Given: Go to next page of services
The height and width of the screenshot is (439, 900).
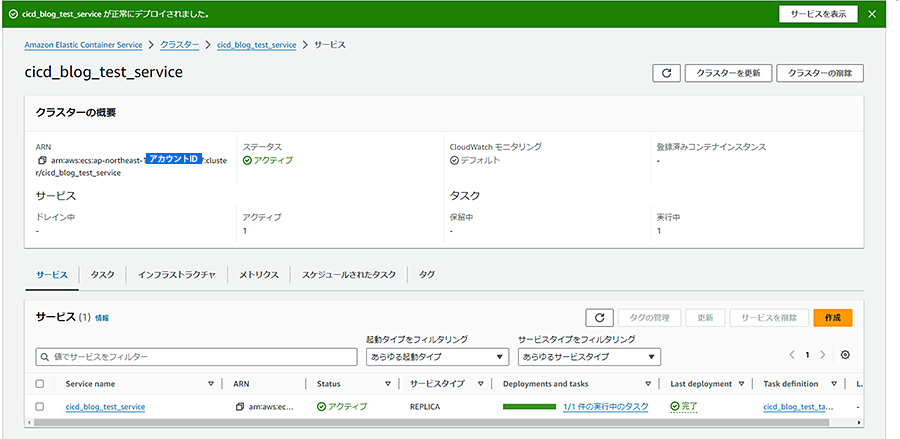Looking at the screenshot, I should point(822,355).
